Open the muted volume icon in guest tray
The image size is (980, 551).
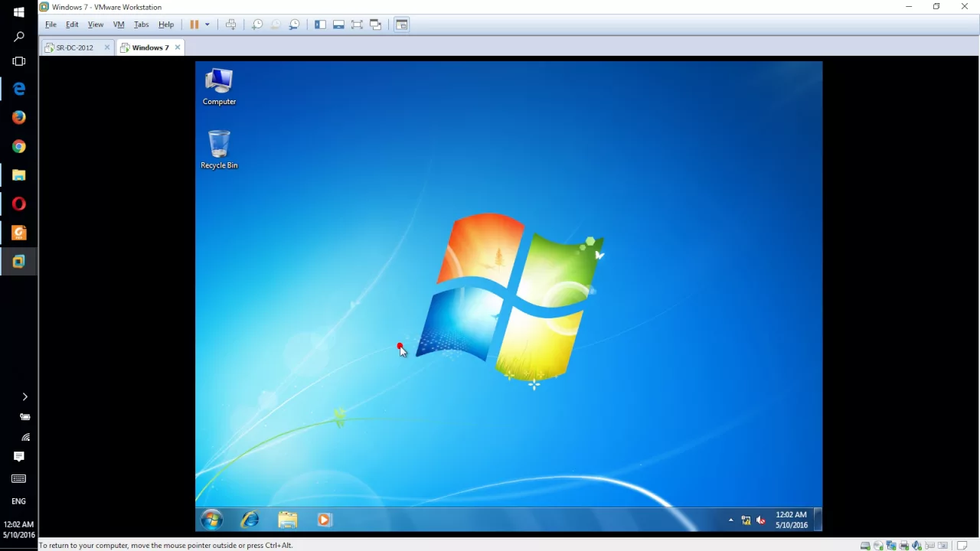[x=760, y=520]
